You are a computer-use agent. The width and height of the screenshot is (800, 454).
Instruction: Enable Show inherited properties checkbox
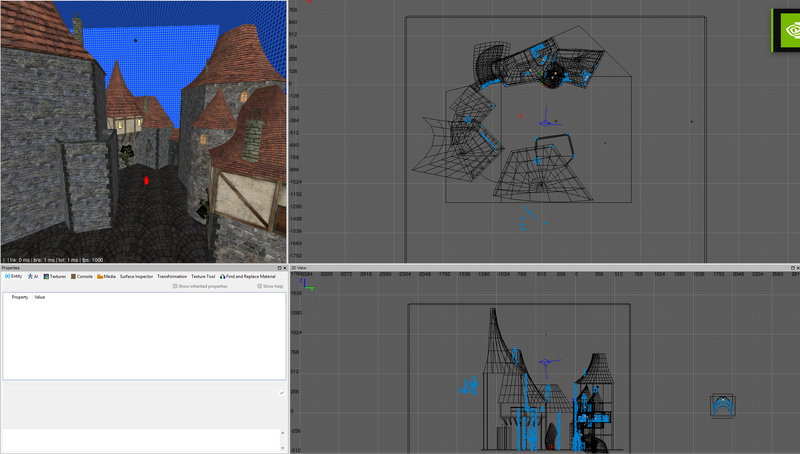click(175, 286)
